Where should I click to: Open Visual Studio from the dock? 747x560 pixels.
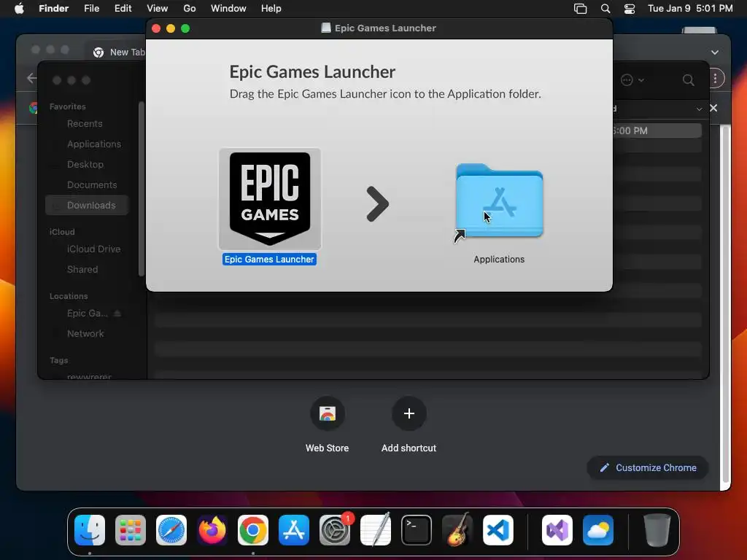(557, 530)
